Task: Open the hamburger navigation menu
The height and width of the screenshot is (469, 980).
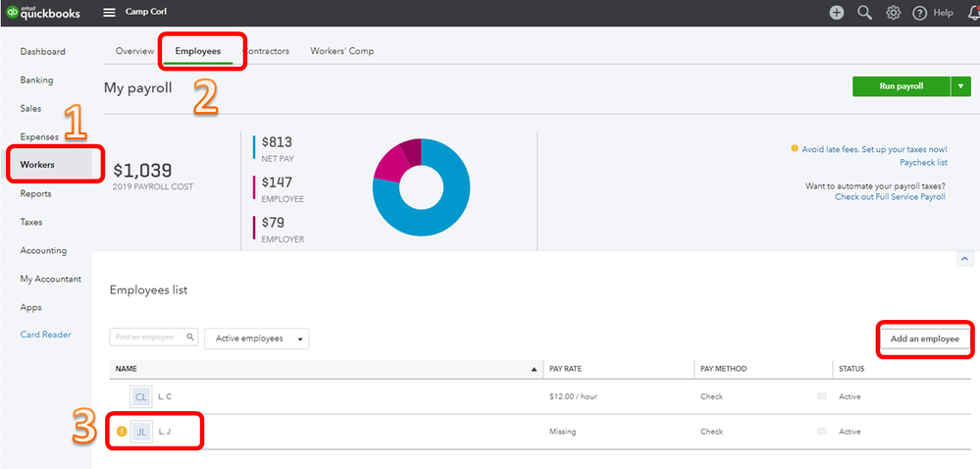Action: coord(109,13)
